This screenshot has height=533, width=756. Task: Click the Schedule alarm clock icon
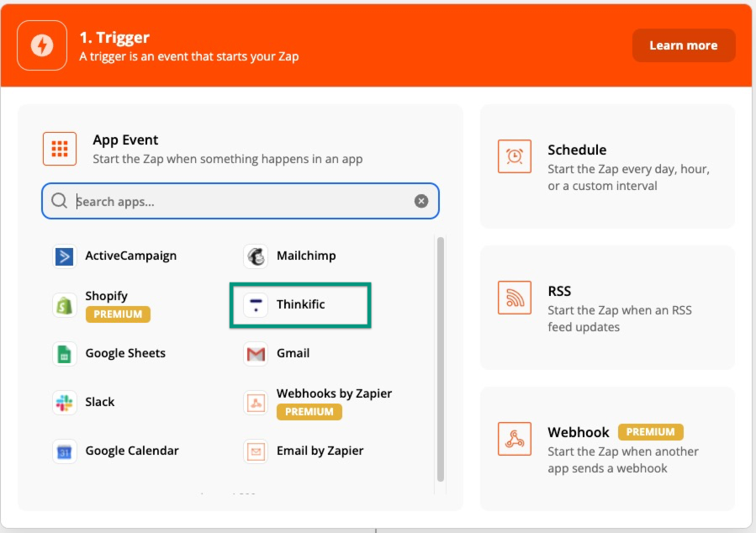pyautogui.click(x=515, y=156)
